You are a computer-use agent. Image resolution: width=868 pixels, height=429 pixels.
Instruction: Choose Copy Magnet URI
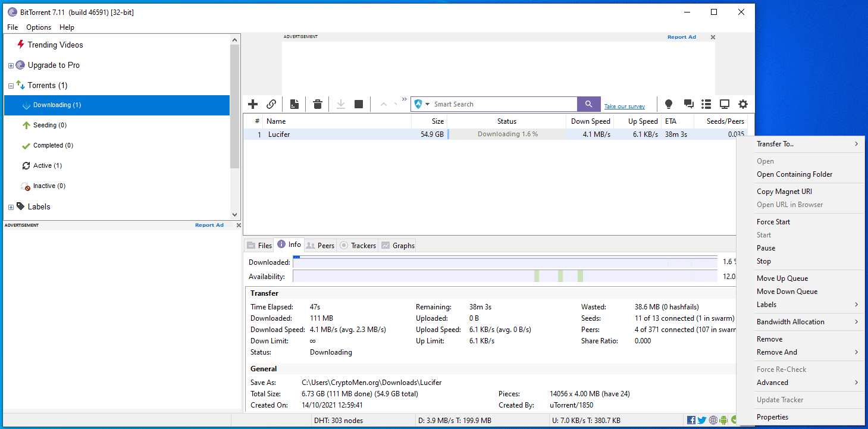tap(801, 192)
